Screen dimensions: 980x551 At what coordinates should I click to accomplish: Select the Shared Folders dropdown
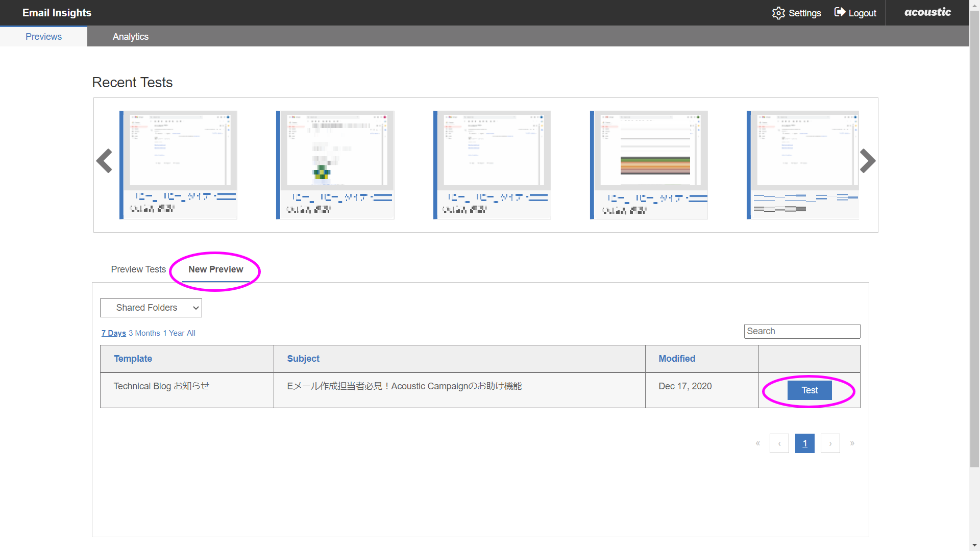coord(151,308)
